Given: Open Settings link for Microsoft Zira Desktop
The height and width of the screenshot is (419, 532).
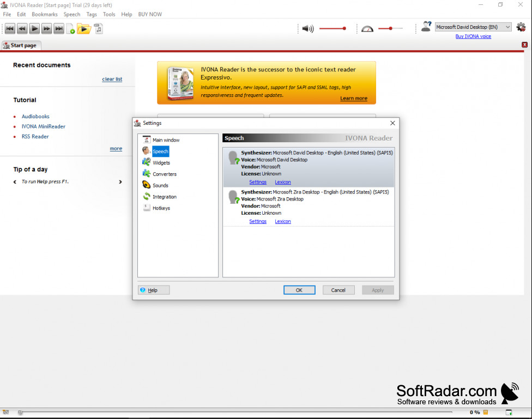Looking at the screenshot, I should point(258,221).
